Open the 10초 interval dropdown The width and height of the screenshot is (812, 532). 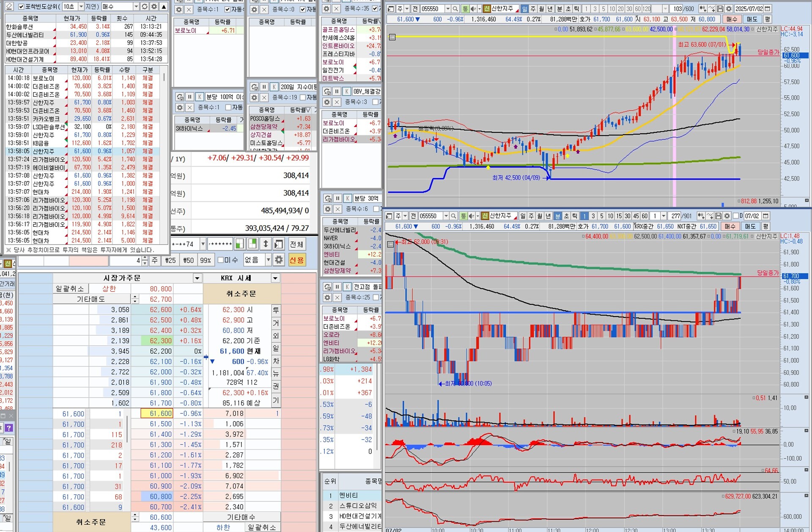(81, 7)
